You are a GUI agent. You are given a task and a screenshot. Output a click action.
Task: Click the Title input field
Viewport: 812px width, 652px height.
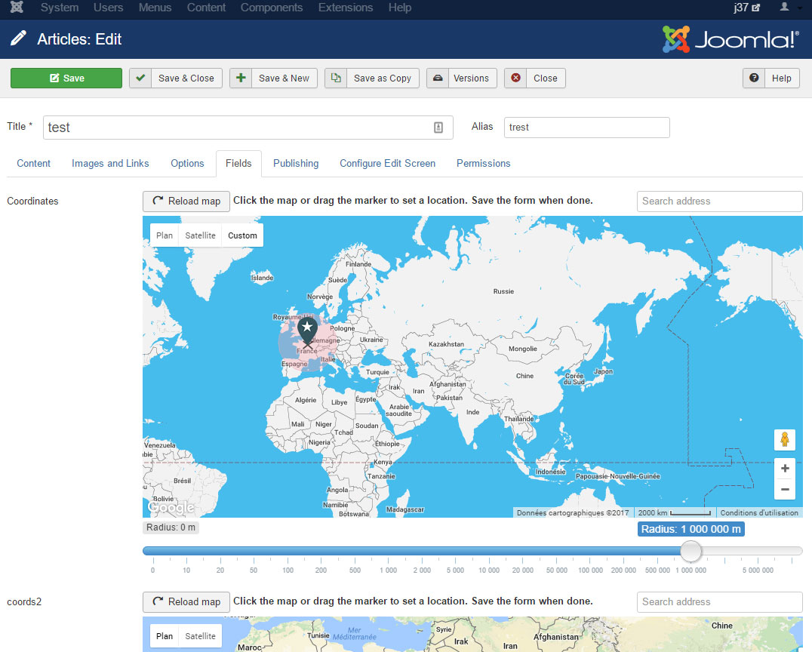[x=248, y=128]
